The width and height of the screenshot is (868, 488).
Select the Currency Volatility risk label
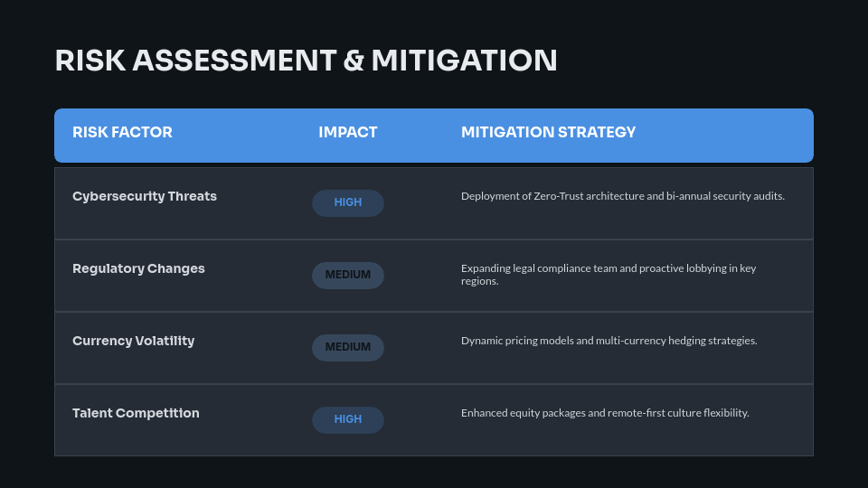133,341
